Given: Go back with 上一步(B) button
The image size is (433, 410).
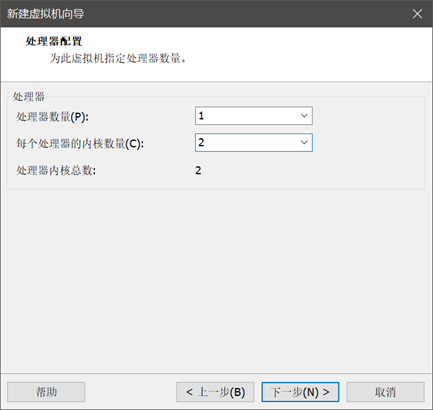Looking at the screenshot, I should pyautogui.click(x=215, y=392).
